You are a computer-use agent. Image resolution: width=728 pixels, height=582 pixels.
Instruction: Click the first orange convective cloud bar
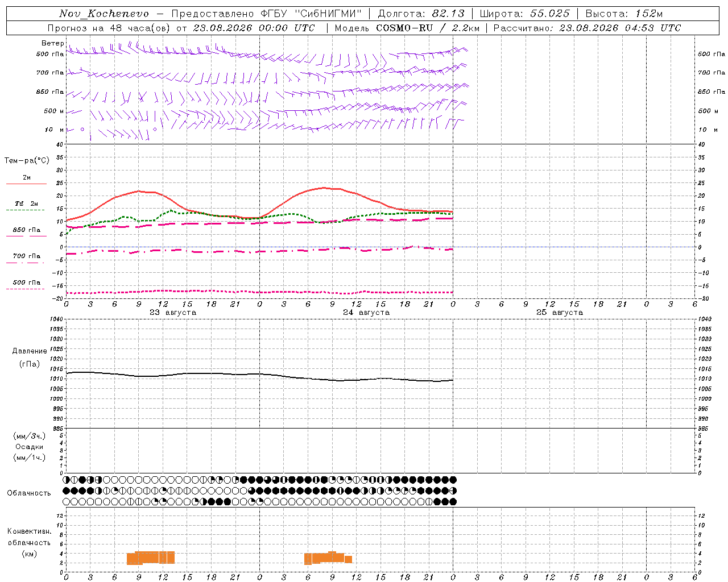coord(151,558)
